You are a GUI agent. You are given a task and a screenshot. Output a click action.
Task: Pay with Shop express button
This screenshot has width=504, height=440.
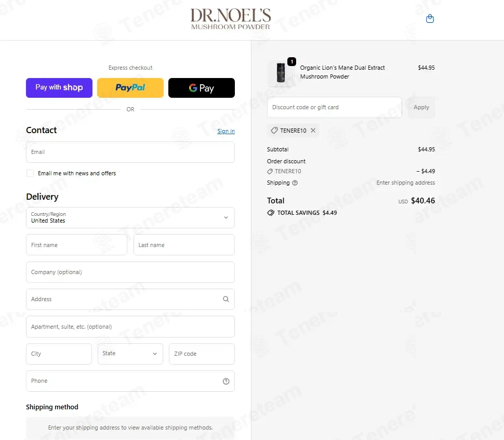(59, 88)
